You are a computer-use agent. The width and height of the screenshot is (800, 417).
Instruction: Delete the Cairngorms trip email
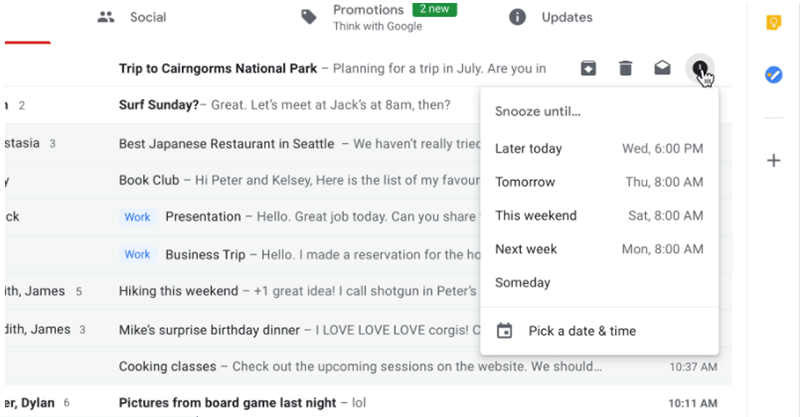point(625,68)
